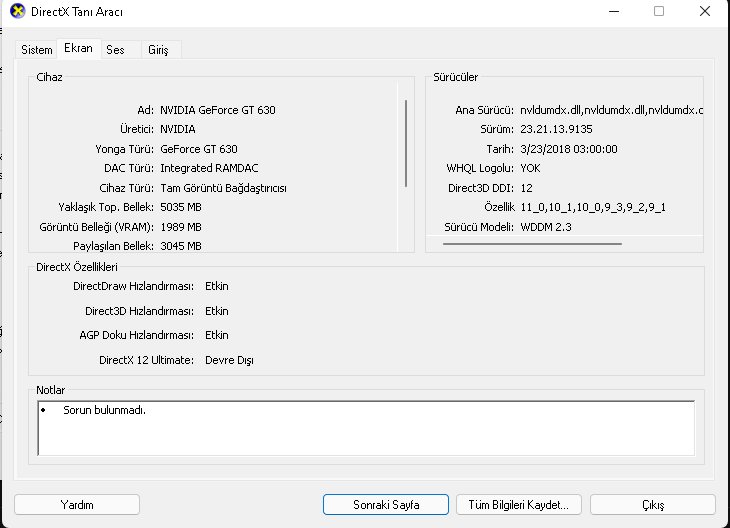Viewport: 730px width, 528px height.
Task: Click the WHQL Logolu value YOK
Action: pos(530,168)
